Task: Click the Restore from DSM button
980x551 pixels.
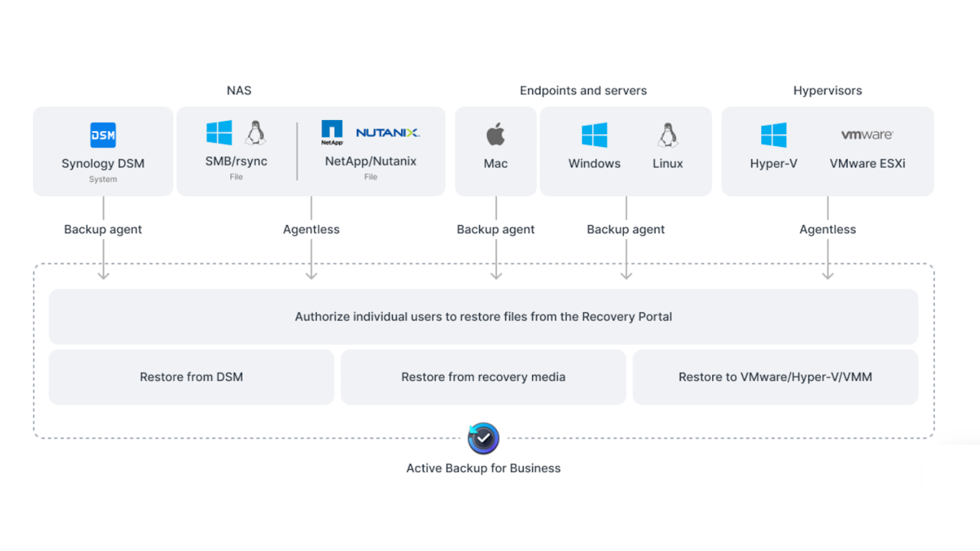Action: pos(191,377)
